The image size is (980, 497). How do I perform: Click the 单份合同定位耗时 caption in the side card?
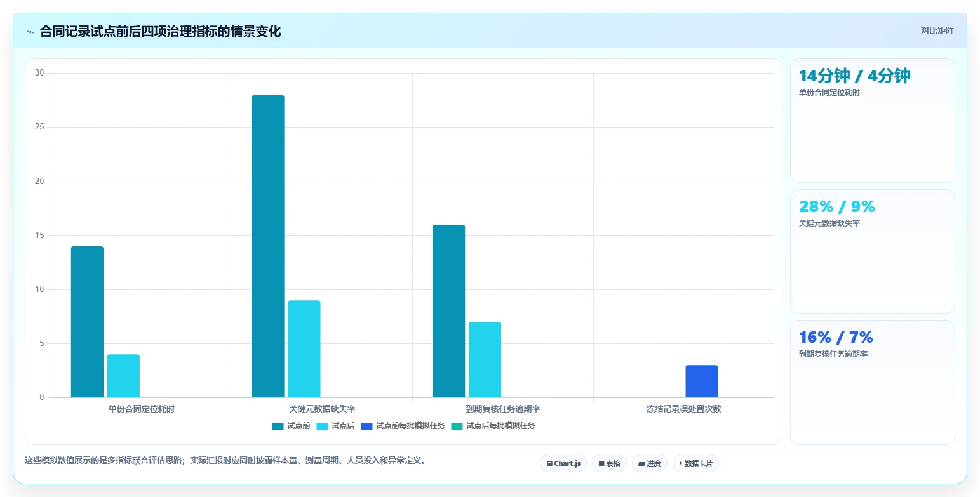829,93
